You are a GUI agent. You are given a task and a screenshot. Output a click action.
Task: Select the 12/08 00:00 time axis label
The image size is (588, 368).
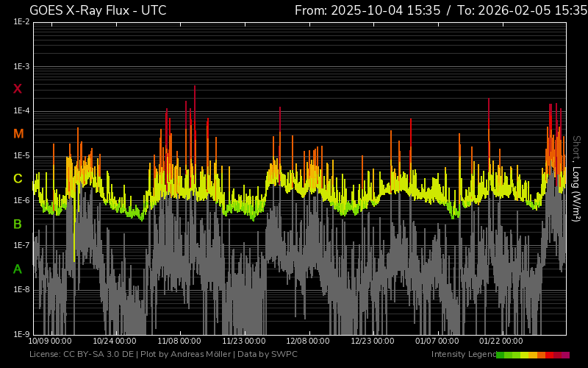308,342
